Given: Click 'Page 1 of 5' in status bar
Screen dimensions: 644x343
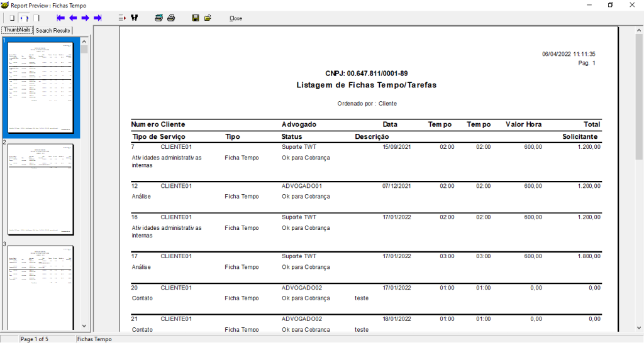Looking at the screenshot, I should (35, 339).
